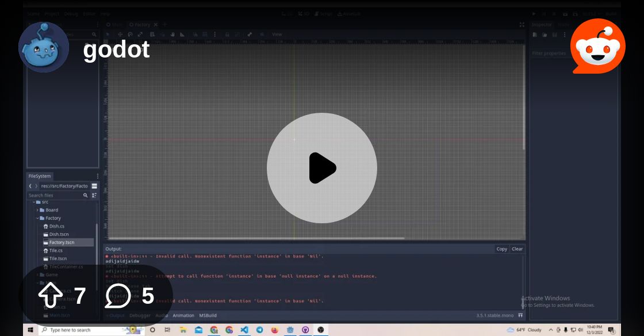Collapse the src folder
This screenshot has width=644, height=336.
tap(34, 202)
